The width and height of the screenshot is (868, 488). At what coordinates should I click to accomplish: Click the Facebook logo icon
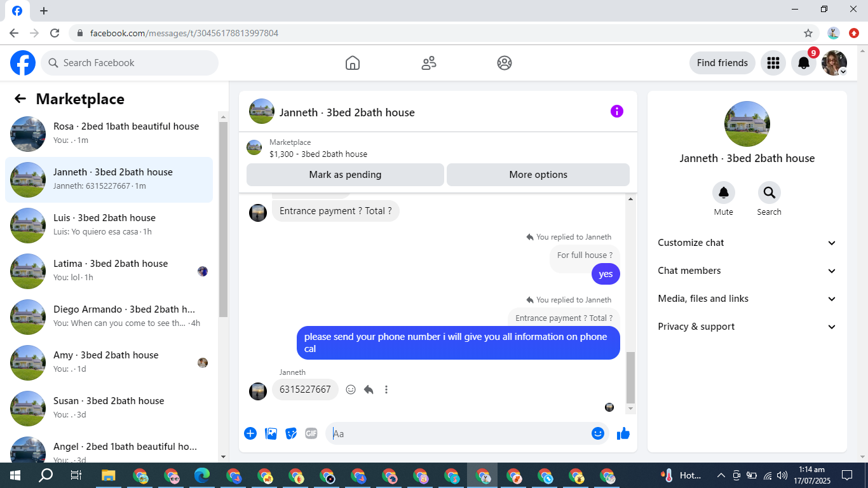click(23, 63)
